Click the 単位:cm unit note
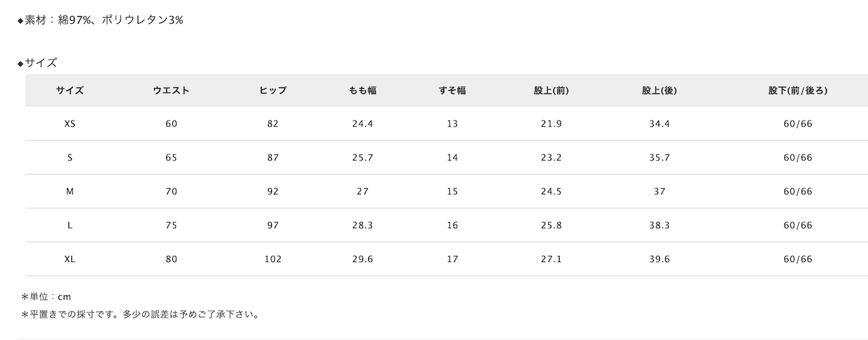 [46, 297]
